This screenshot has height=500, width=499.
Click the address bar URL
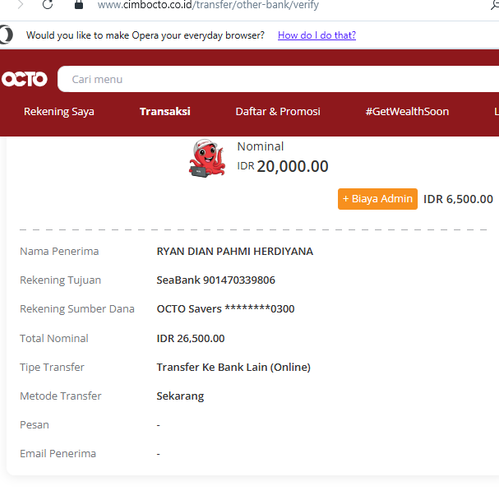click(x=208, y=5)
